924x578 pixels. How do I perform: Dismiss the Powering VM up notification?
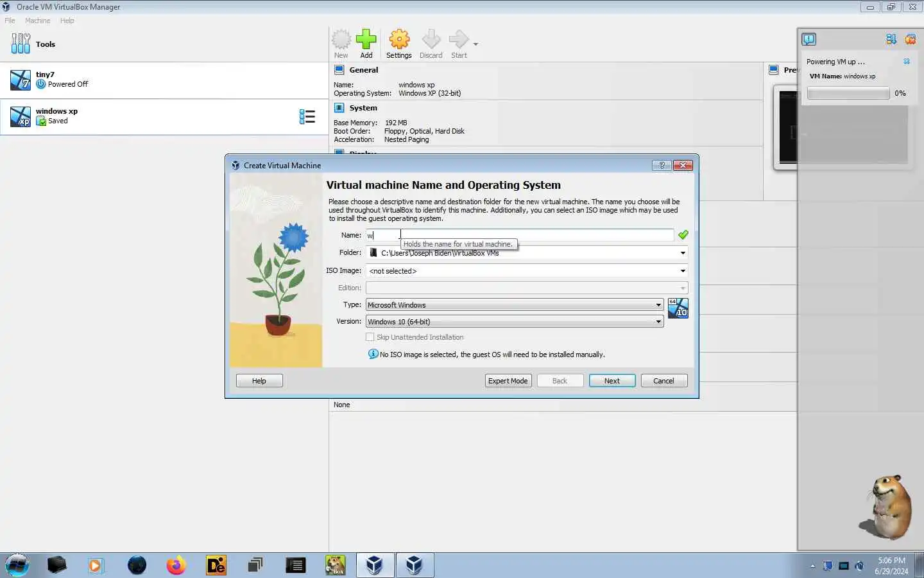pyautogui.click(x=907, y=62)
